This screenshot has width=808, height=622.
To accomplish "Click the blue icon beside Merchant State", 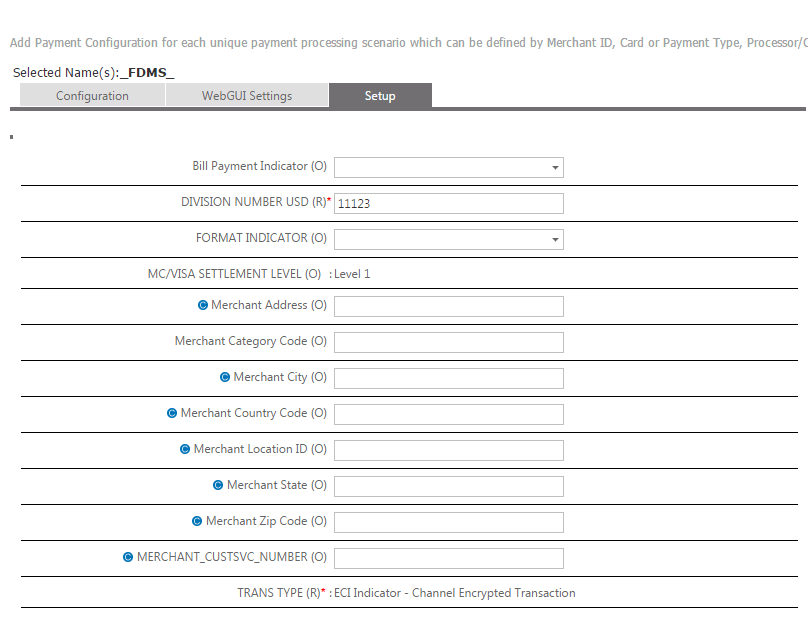I will [218, 485].
